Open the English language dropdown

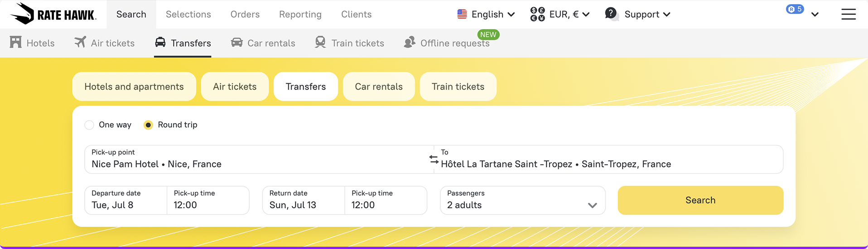tap(486, 14)
